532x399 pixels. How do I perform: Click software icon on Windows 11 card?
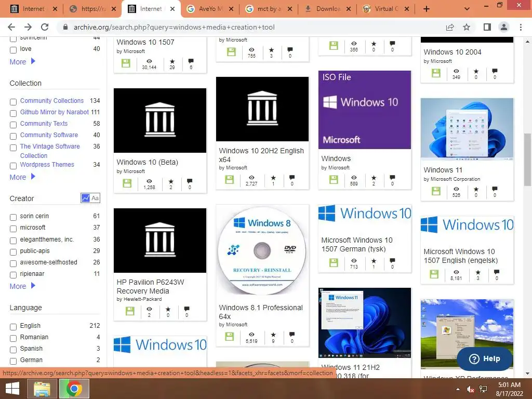(436, 191)
